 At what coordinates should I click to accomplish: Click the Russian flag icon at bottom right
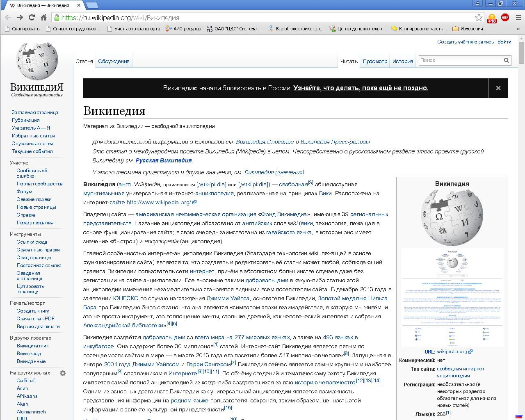click(x=519, y=416)
